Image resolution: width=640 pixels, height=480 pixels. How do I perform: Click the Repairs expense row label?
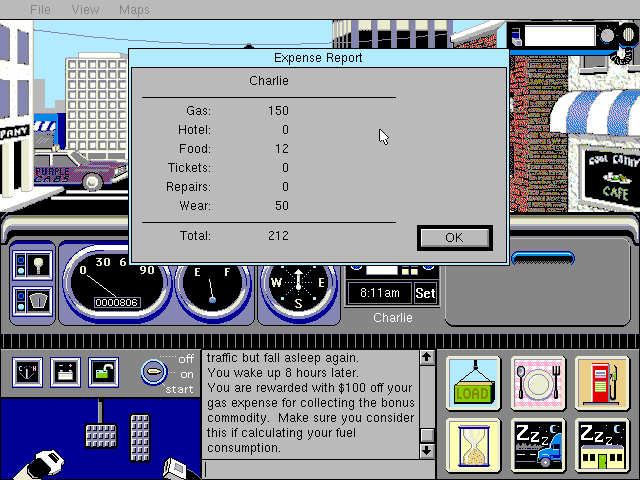(x=188, y=187)
